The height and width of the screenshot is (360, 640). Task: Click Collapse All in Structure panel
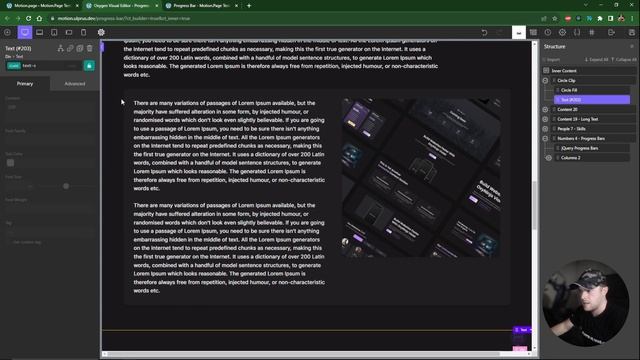click(x=624, y=60)
